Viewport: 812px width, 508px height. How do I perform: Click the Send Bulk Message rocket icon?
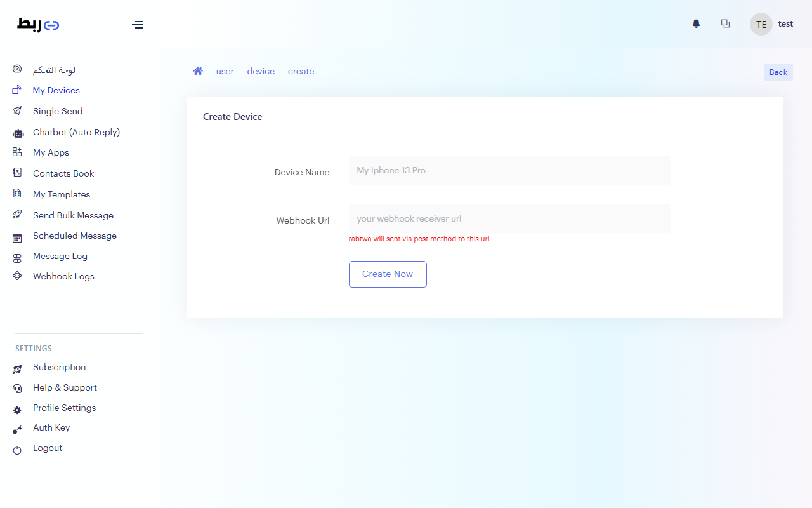click(x=18, y=215)
